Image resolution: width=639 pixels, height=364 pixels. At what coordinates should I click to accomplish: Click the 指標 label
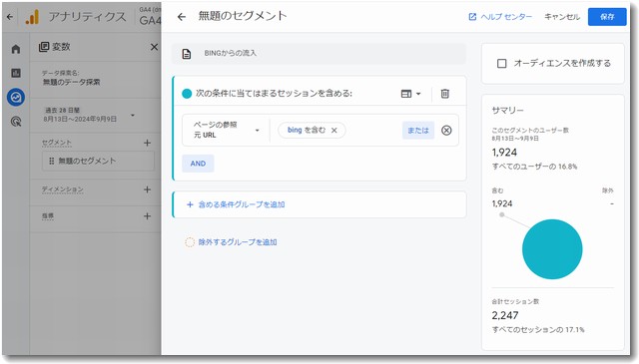[48, 216]
